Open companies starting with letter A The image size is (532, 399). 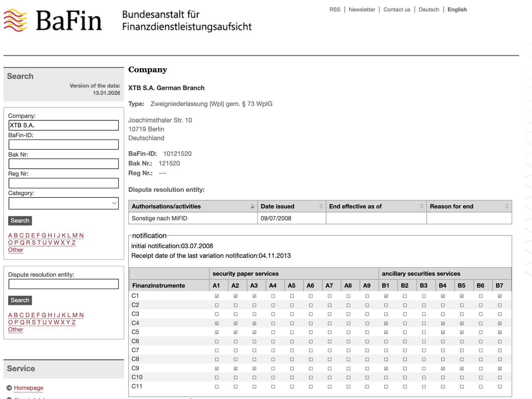[x=10, y=235]
